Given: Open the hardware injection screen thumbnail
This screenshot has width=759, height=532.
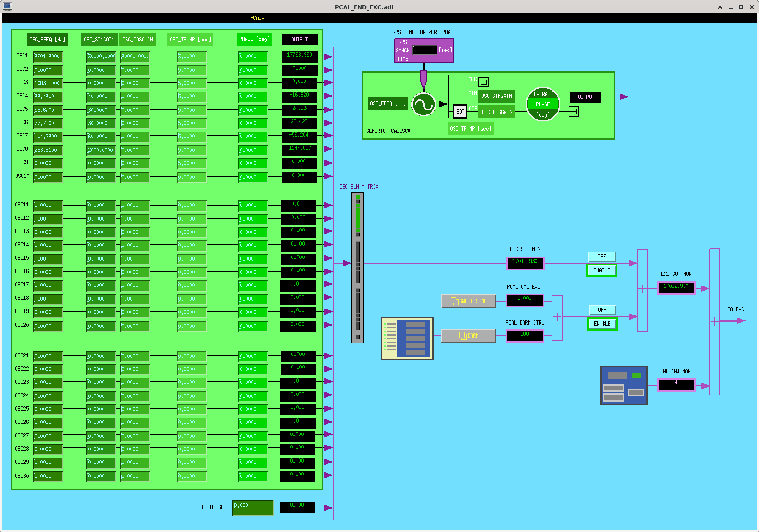Looking at the screenshot, I should pos(624,385).
